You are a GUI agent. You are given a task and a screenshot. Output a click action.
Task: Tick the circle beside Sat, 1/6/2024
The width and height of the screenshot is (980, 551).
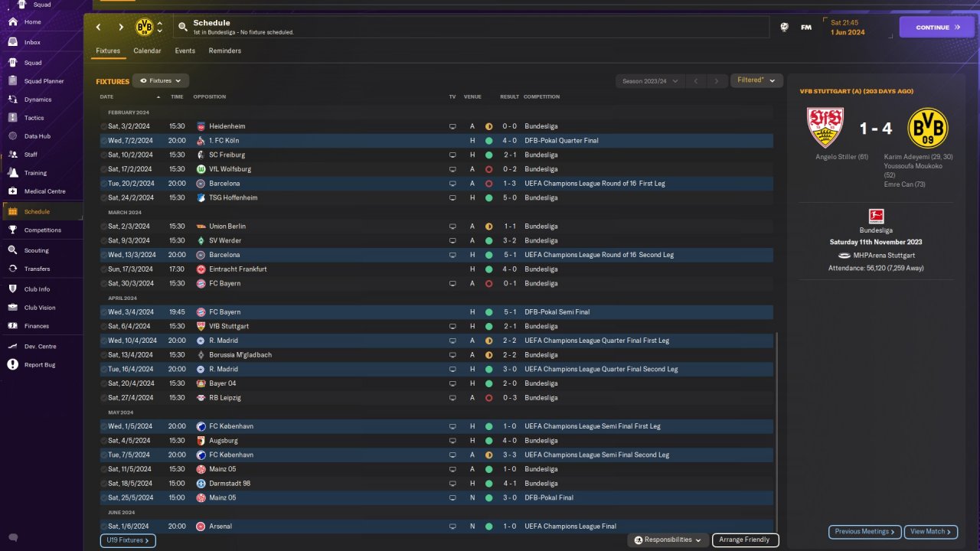[104, 527]
